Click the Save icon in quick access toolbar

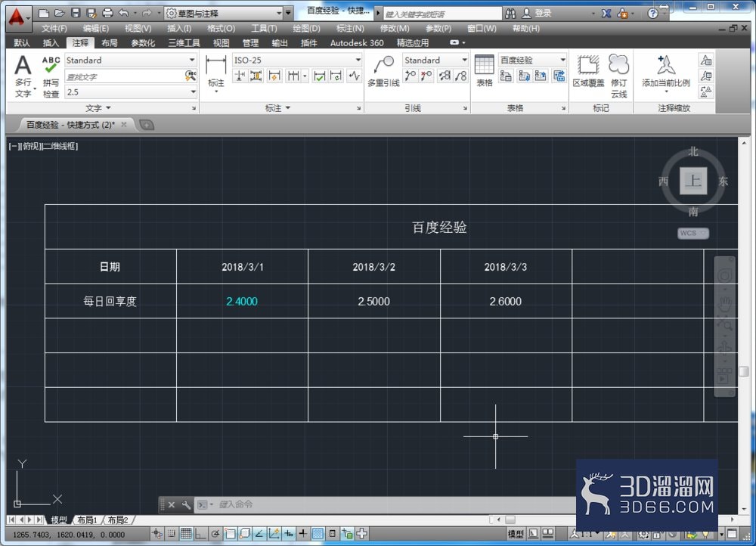click(76, 13)
